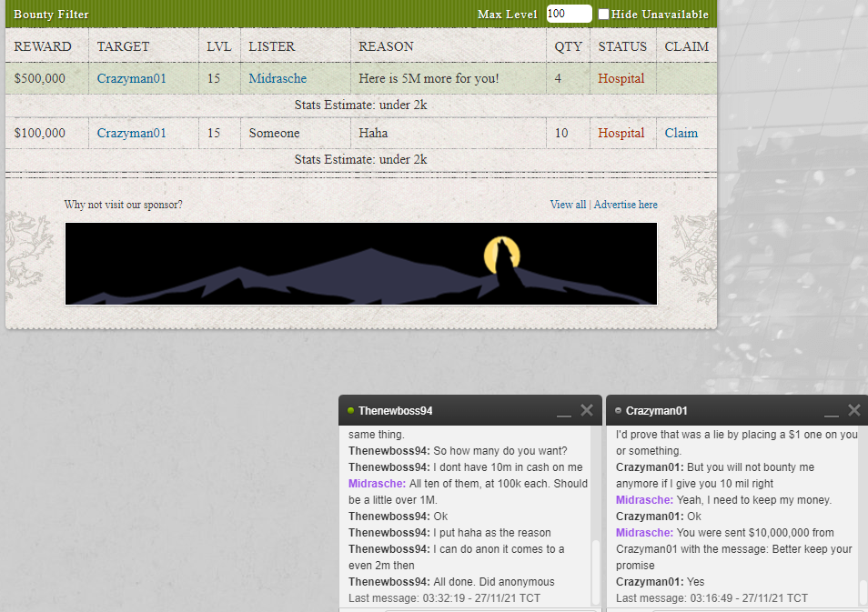Close the Thenewboss94 chat window
This screenshot has height=612, width=868.
[586, 410]
